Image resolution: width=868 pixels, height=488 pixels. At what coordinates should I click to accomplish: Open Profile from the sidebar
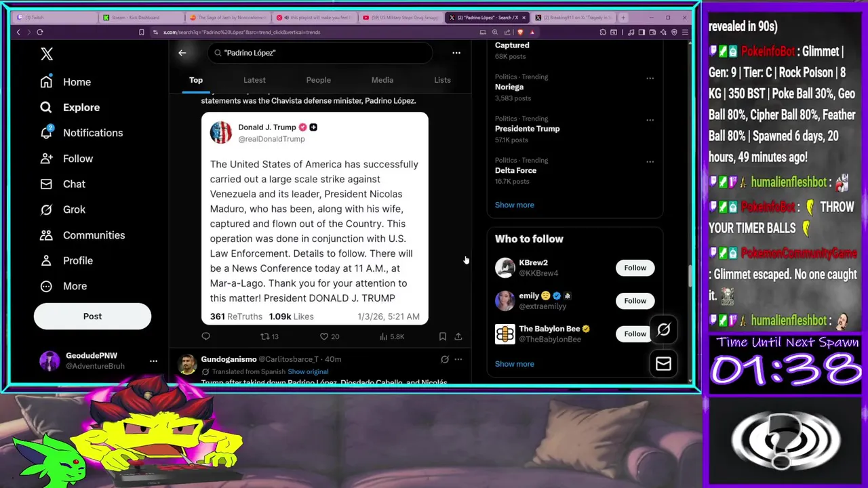click(x=66, y=260)
